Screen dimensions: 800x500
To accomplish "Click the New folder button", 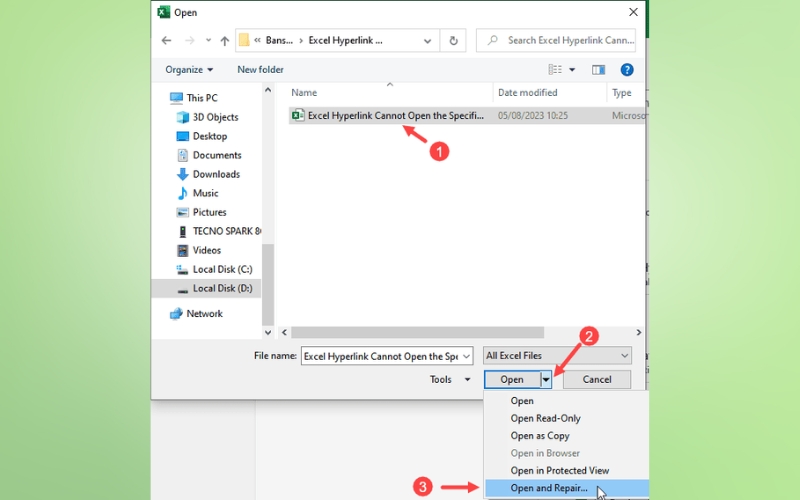I will (260, 70).
